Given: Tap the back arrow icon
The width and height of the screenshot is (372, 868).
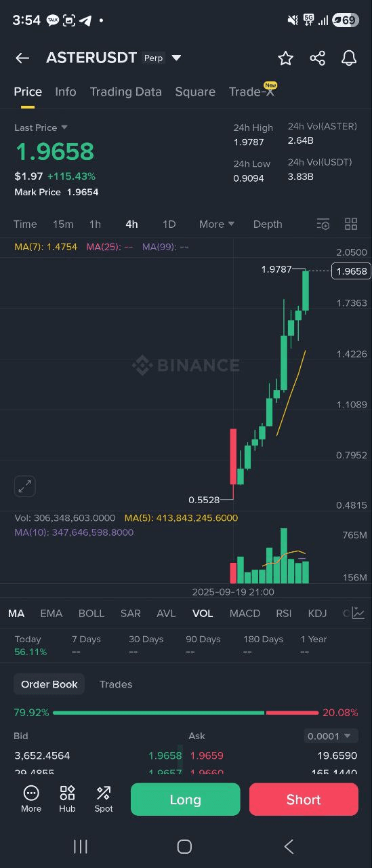Looking at the screenshot, I should point(22,58).
